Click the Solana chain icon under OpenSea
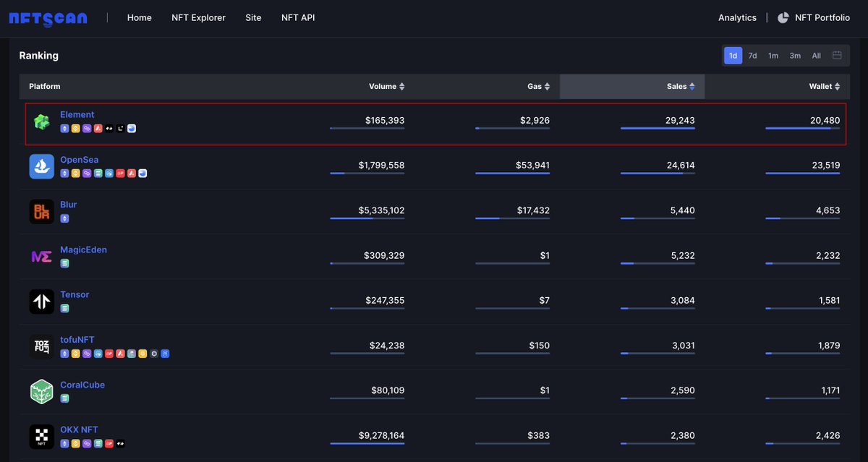868x462 pixels. click(98, 174)
